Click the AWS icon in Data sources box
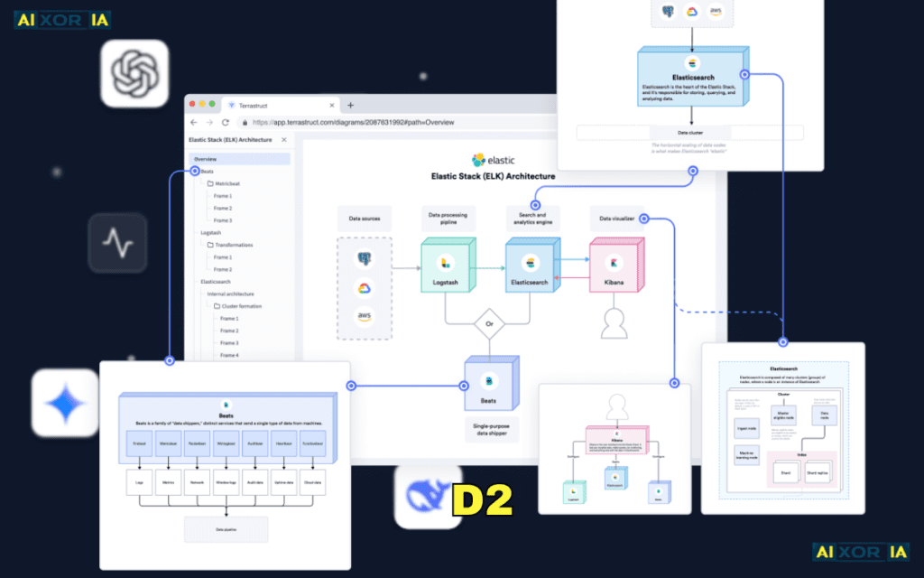924x578 pixels. point(365,317)
